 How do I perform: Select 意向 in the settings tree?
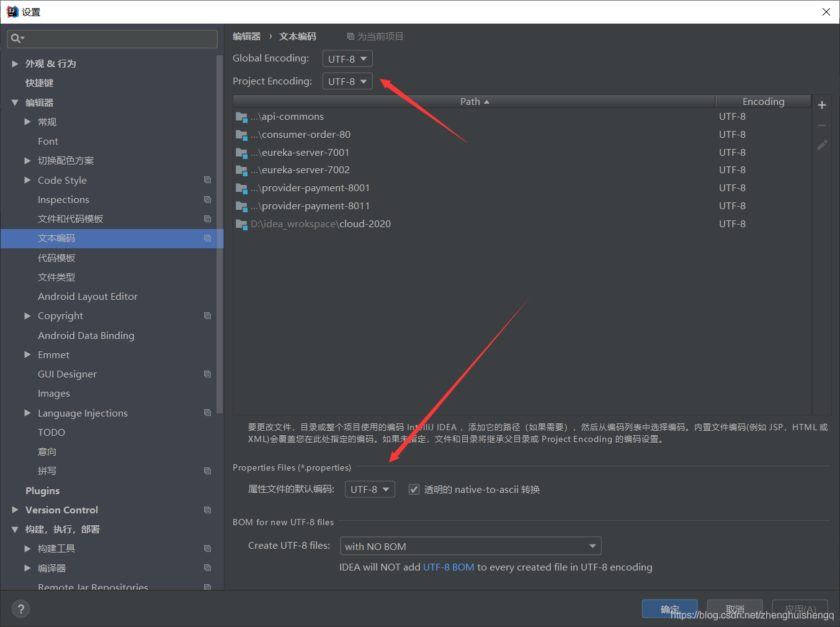pos(47,452)
